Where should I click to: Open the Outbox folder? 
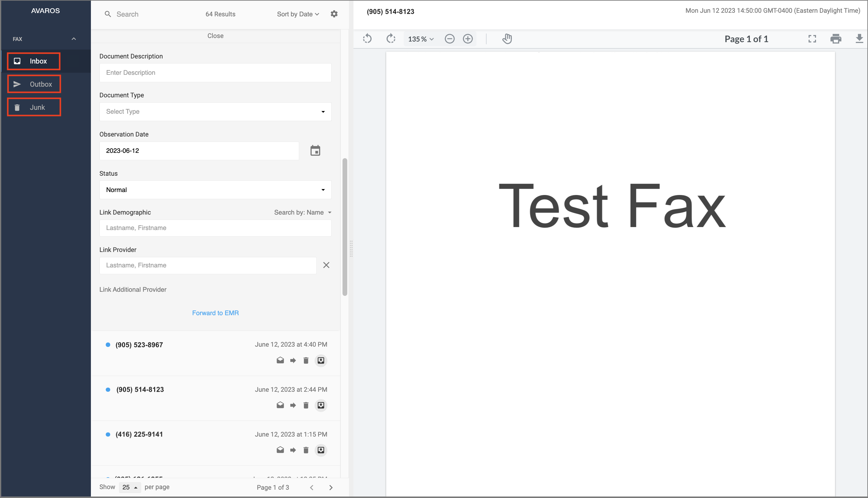pyautogui.click(x=34, y=84)
